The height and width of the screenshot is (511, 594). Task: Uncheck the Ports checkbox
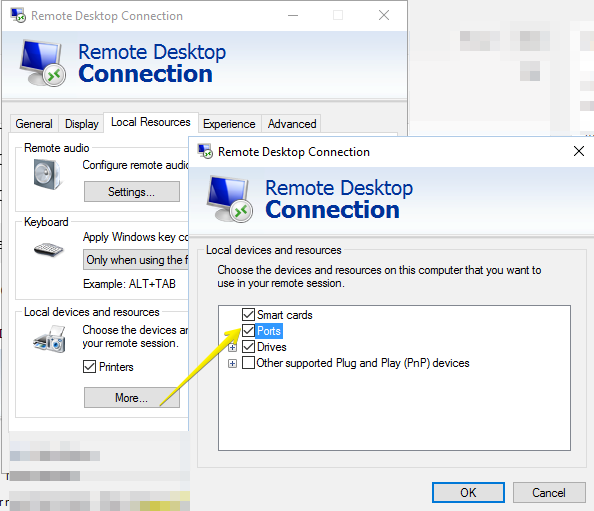coord(248,330)
